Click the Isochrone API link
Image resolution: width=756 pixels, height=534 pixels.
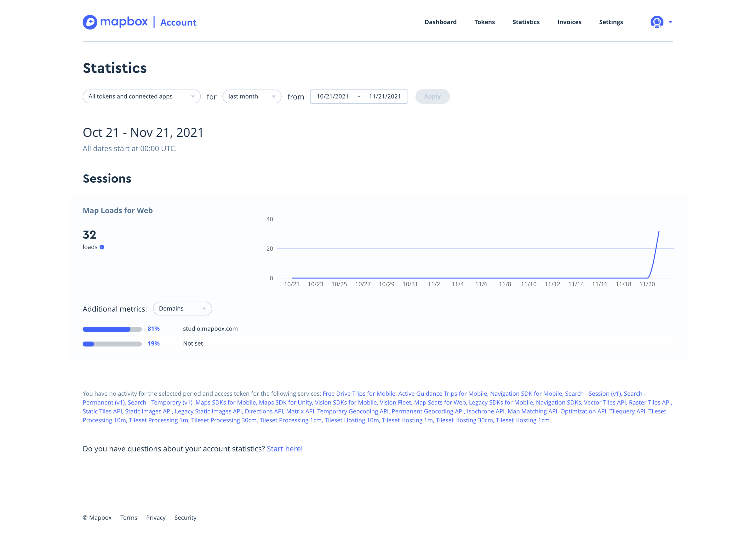[x=485, y=411]
